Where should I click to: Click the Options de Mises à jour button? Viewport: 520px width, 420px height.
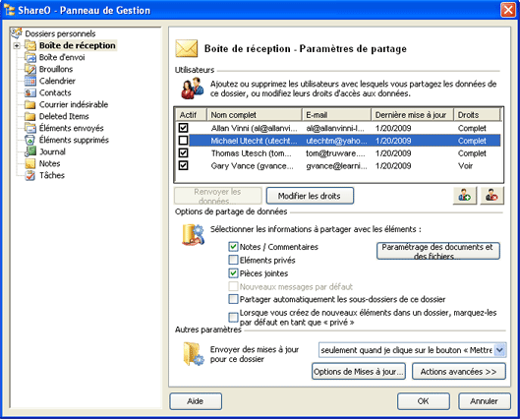pyautogui.click(x=359, y=371)
